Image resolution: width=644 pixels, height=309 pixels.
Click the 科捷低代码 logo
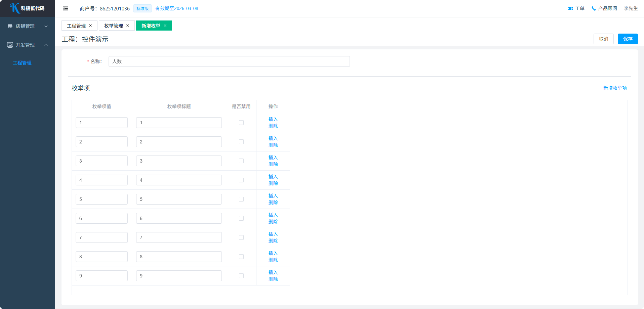tap(27, 8)
